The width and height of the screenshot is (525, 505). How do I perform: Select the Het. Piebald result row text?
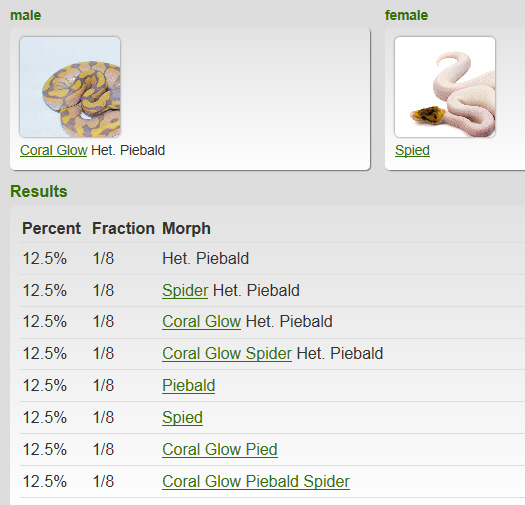point(205,258)
